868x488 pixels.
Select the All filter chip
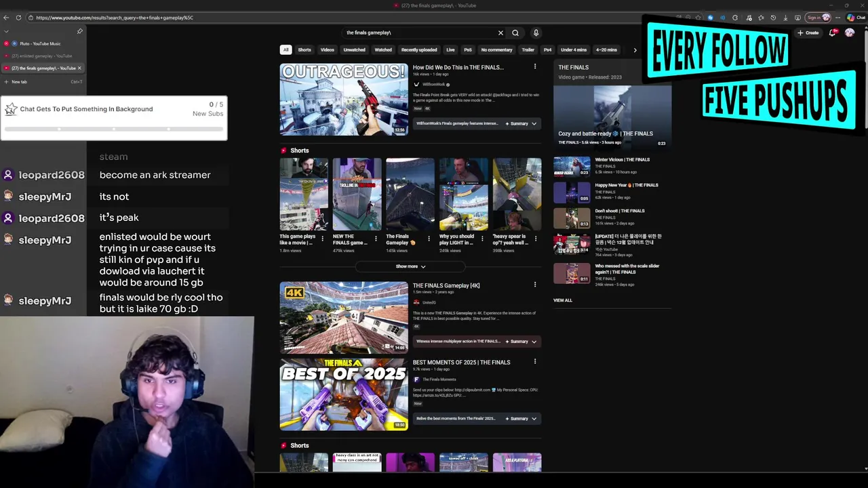click(x=286, y=49)
